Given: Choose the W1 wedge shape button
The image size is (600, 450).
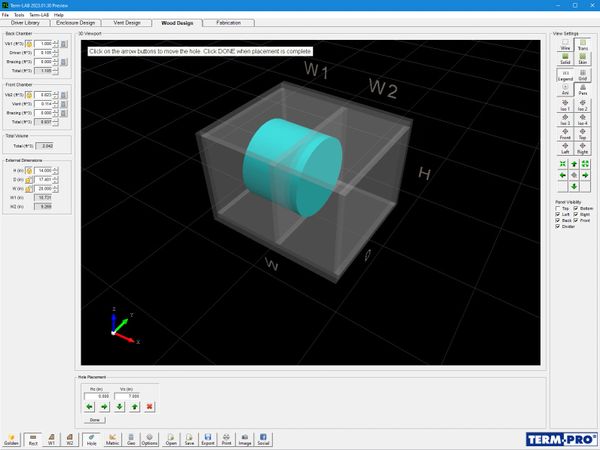Looking at the screenshot, I should point(51,440).
